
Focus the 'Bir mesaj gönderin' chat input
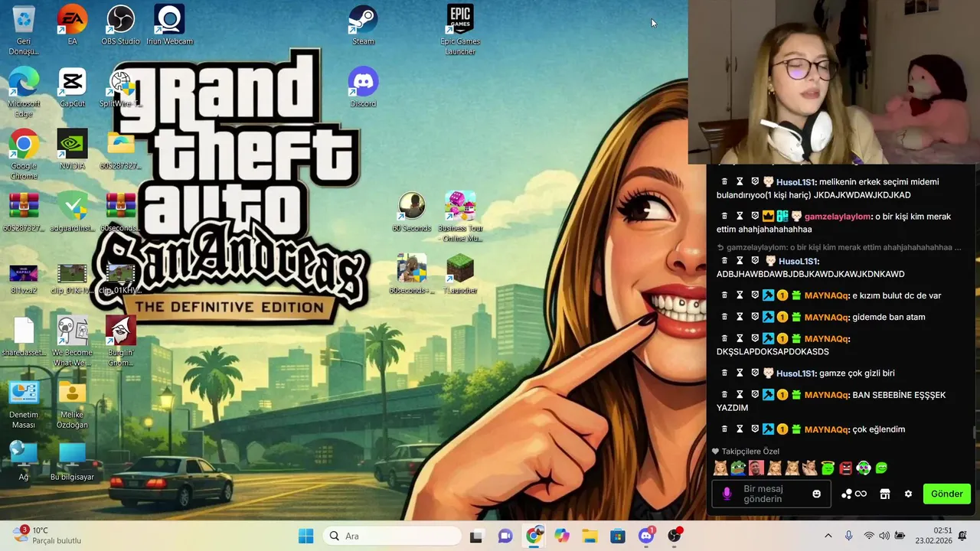click(769, 494)
